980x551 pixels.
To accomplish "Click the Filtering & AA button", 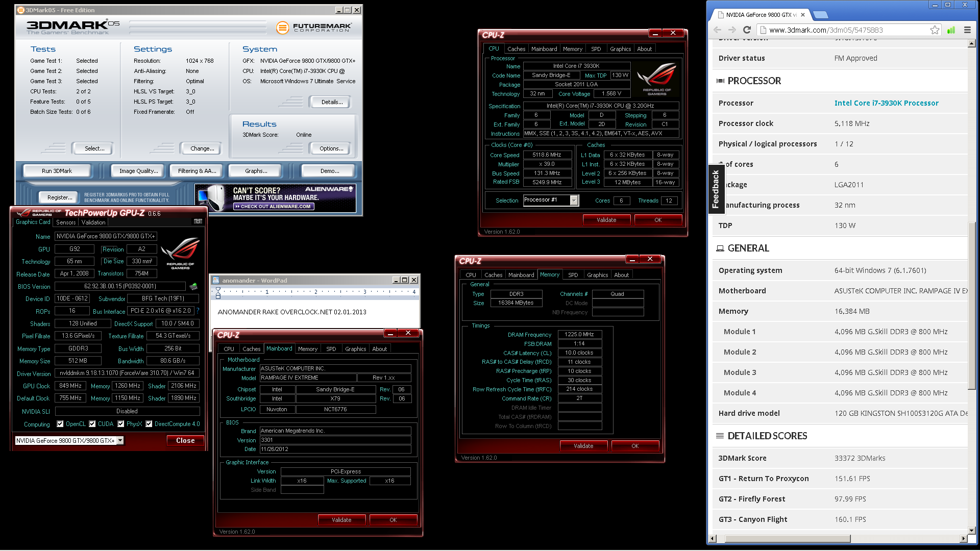I will tap(197, 171).
